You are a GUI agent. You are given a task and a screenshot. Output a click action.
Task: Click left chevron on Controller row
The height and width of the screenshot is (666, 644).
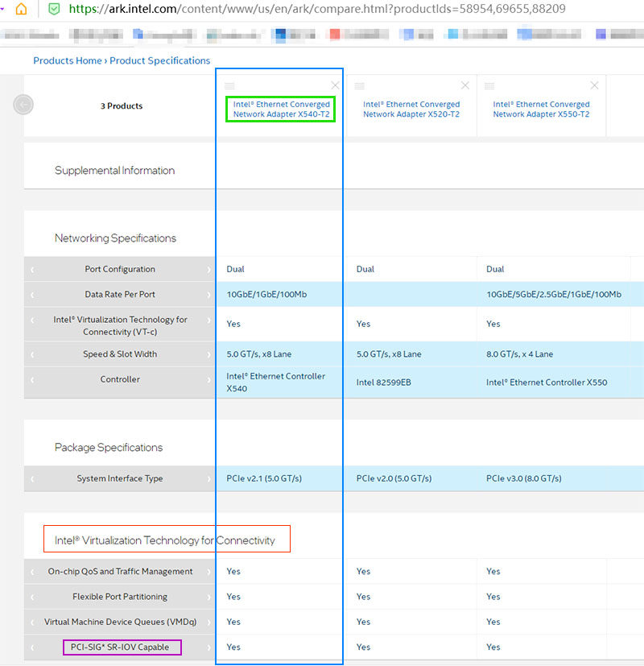pos(32,379)
